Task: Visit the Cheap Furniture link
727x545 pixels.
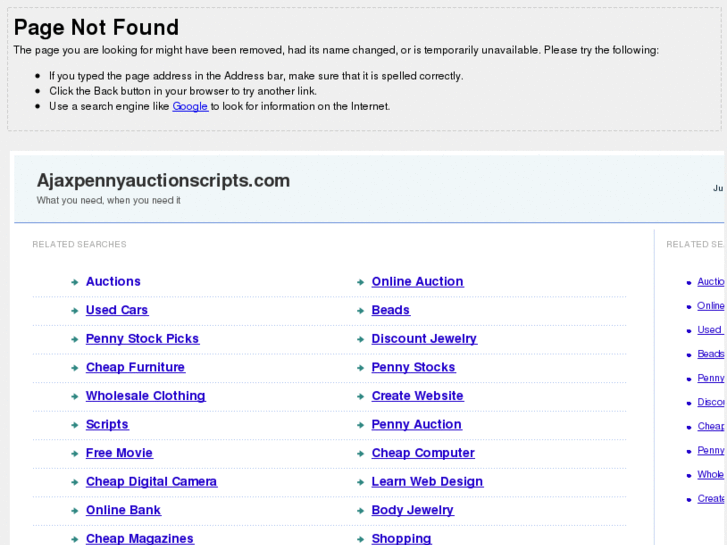Action: click(135, 367)
